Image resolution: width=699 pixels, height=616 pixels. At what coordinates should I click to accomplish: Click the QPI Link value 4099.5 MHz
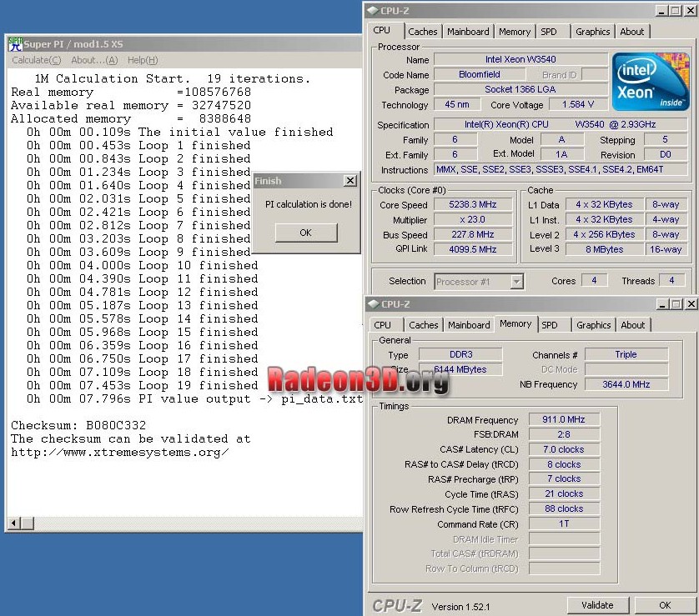pos(473,249)
